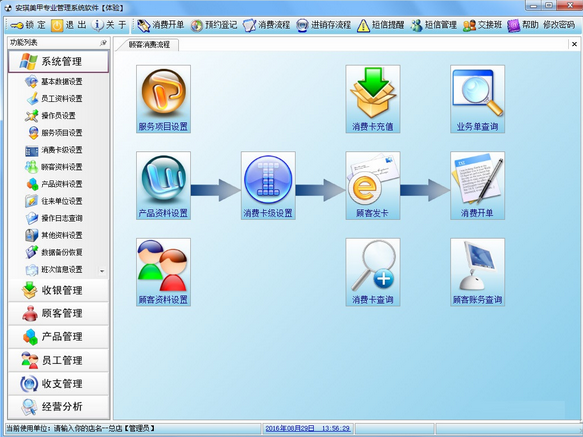
Task: Open 短信管理 from toolbar
Action: click(434, 25)
